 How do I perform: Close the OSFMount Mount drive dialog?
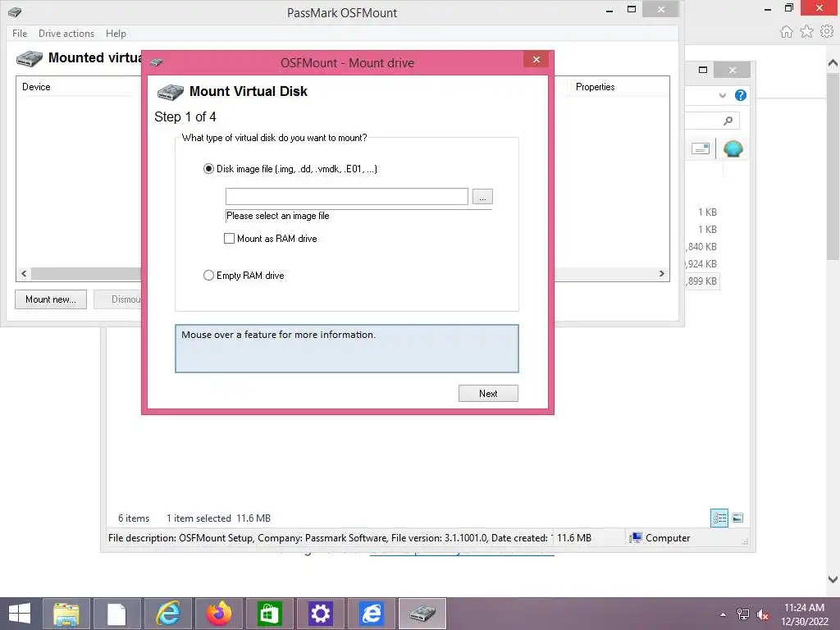point(536,59)
